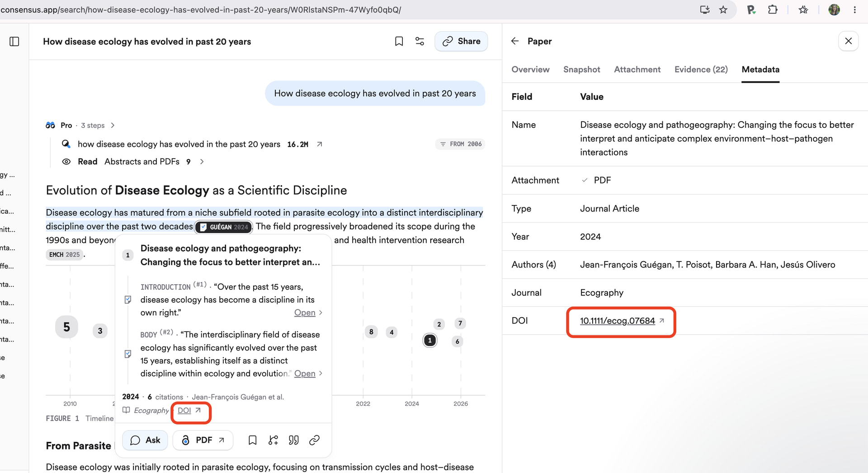The width and height of the screenshot is (868, 473).
Task: Click the user query bubble
Action: click(x=375, y=94)
